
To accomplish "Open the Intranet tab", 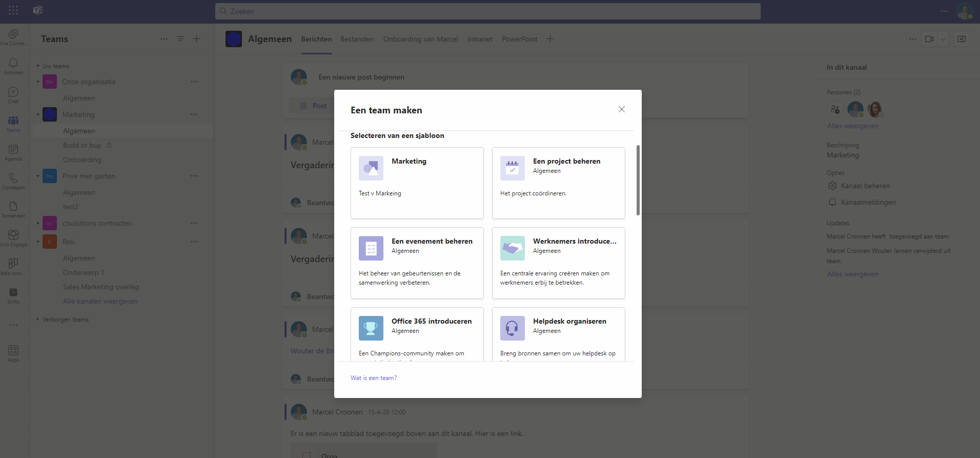I will pyautogui.click(x=480, y=39).
